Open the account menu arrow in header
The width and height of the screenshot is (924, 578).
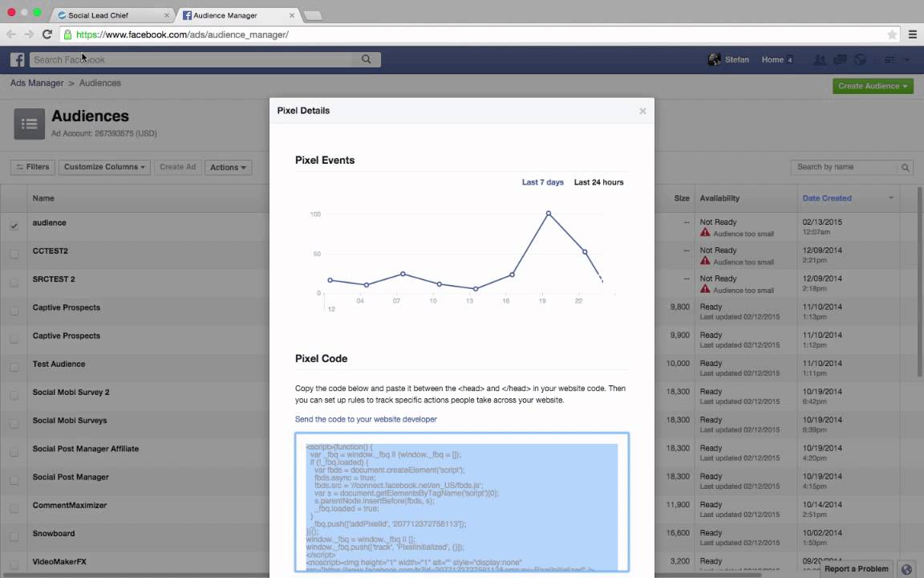point(907,59)
